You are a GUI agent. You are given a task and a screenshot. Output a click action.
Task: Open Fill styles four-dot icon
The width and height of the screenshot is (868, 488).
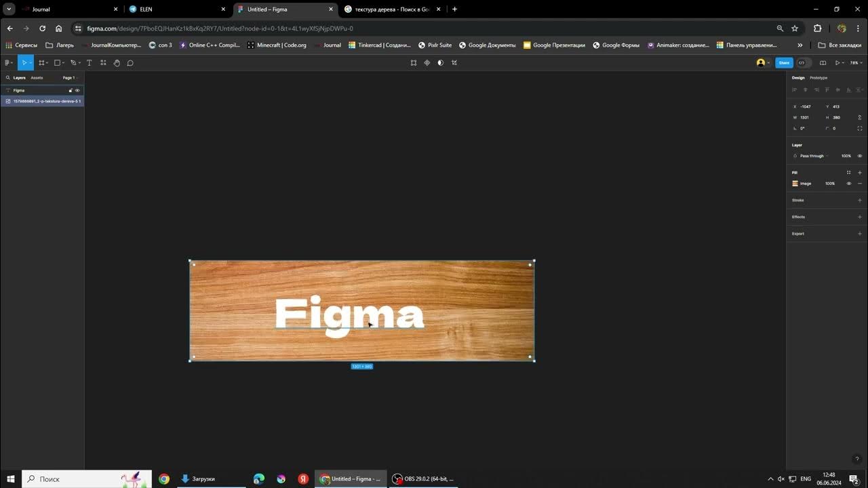click(x=848, y=172)
